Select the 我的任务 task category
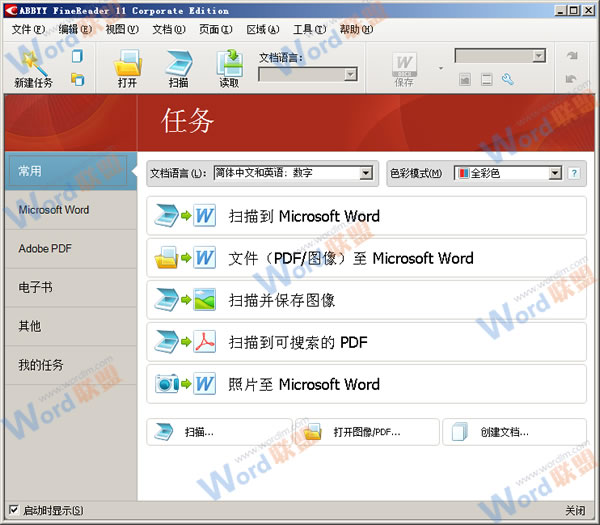The width and height of the screenshot is (600, 525). point(71,365)
